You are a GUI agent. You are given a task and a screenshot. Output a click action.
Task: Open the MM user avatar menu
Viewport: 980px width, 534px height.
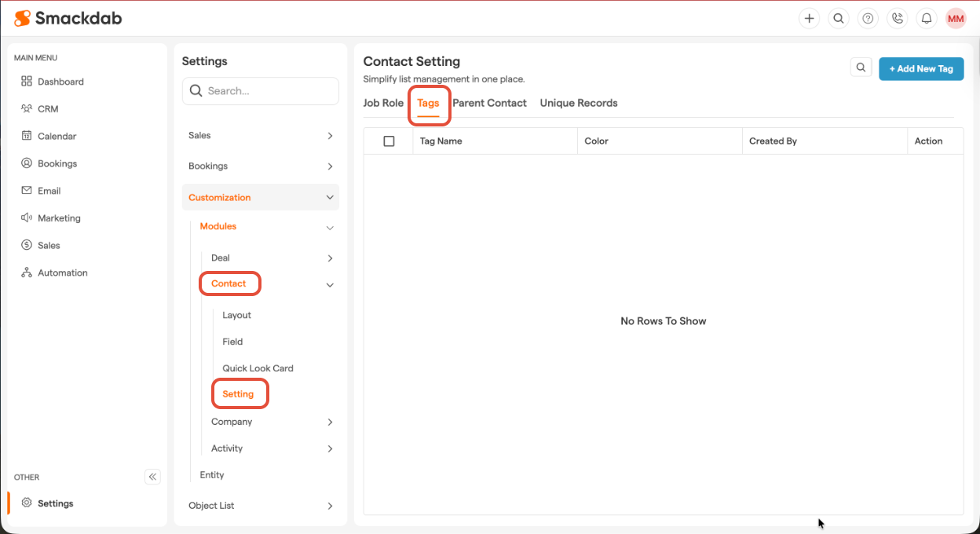point(956,19)
